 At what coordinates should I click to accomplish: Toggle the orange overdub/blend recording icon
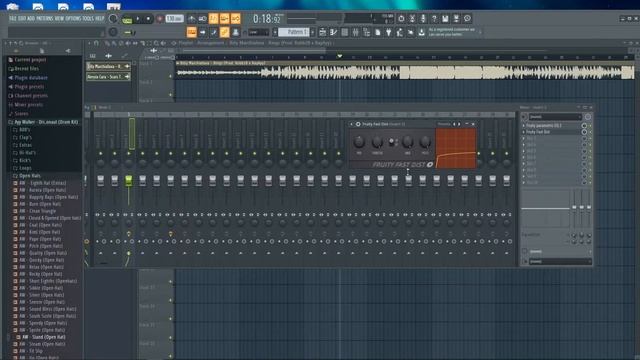[224, 18]
